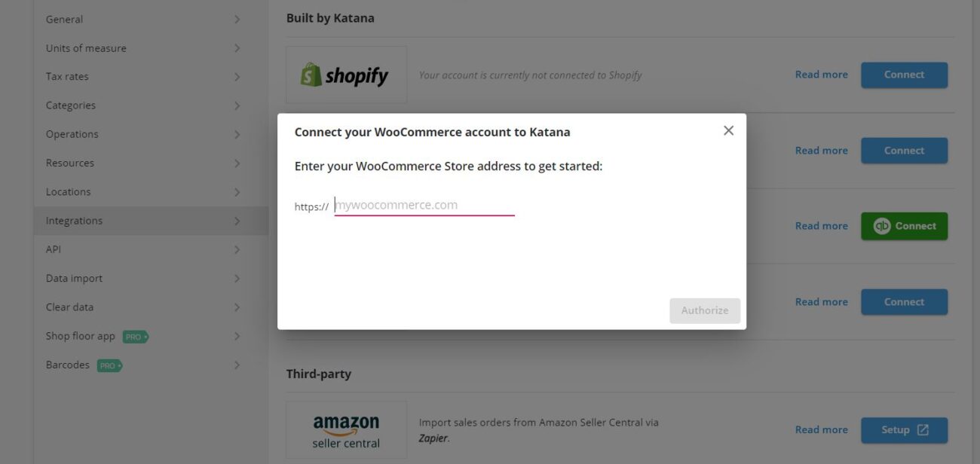Screen dimensions: 980x464
Task: Connect the Shopify integration
Action: [904, 75]
